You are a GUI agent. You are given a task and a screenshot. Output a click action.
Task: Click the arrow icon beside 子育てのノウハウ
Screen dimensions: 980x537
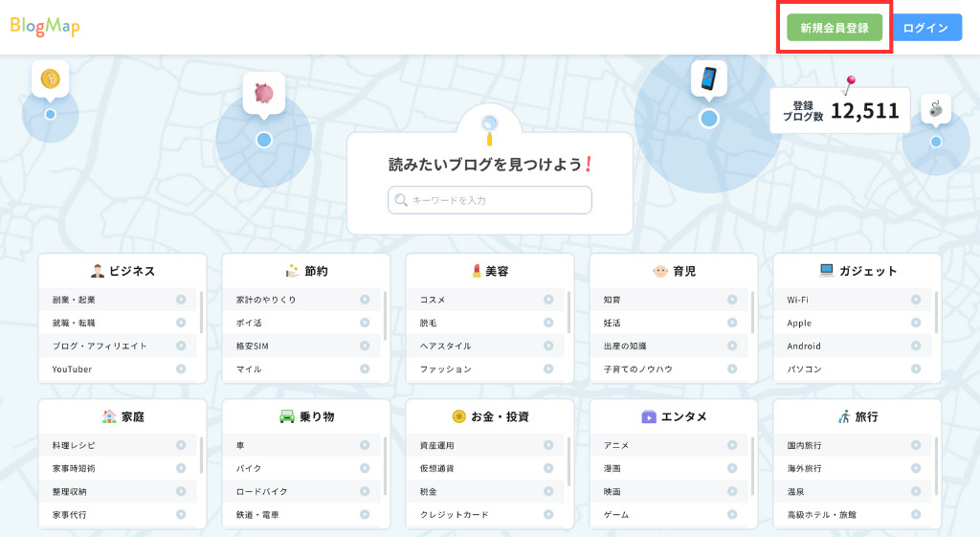click(x=732, y=369)
